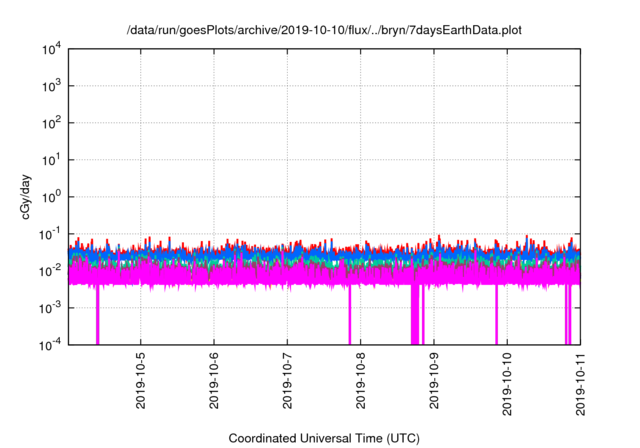Click the 10^-4 y-axis tick label
The height and width of the screenshot is (448, 640).
coord(50,345)
